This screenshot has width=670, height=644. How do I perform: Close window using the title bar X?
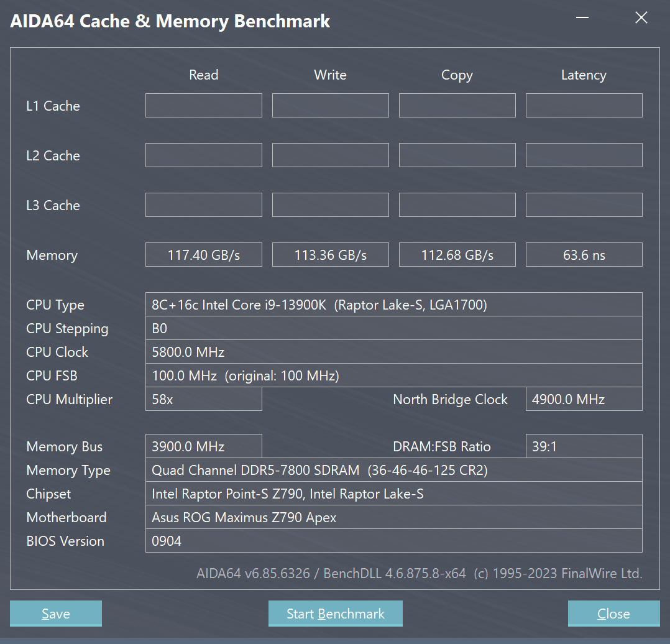point(641,17)
